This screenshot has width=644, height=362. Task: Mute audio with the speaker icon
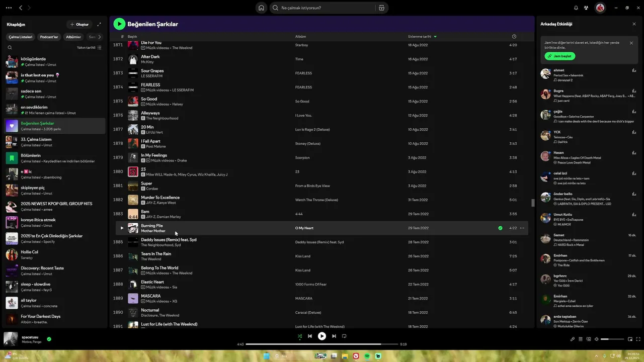point(597,339)
